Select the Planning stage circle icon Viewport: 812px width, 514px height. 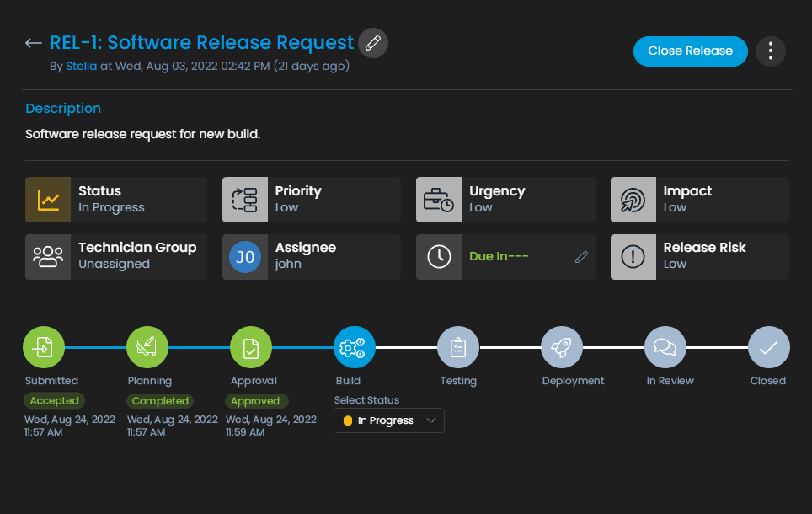point(147,347)
